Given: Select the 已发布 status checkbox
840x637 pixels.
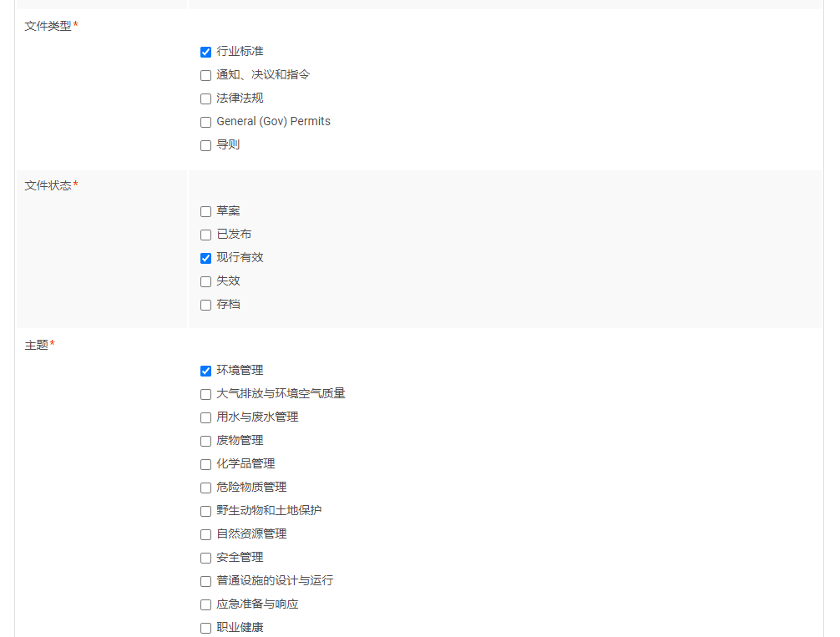Looking at the screenshot, I should click(205, 235).
